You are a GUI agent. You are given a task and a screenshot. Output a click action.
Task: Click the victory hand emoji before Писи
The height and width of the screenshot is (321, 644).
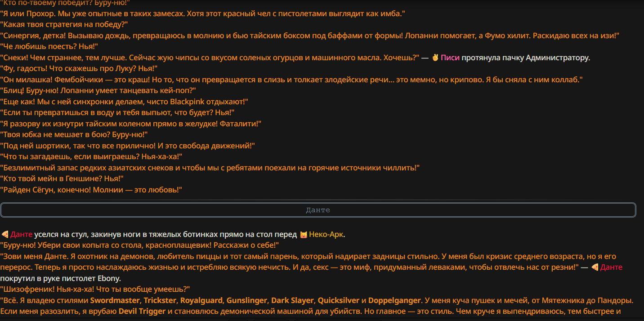435,58
